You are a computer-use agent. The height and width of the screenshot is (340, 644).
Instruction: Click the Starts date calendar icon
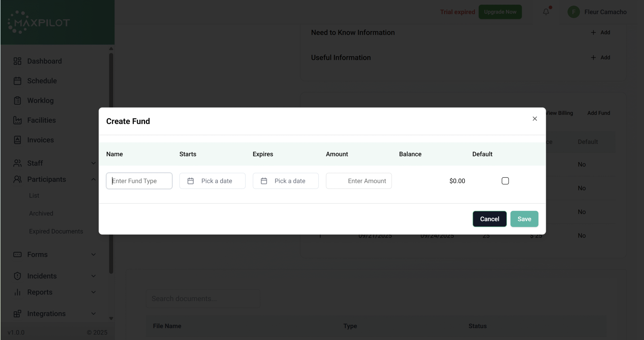point(191,181)
